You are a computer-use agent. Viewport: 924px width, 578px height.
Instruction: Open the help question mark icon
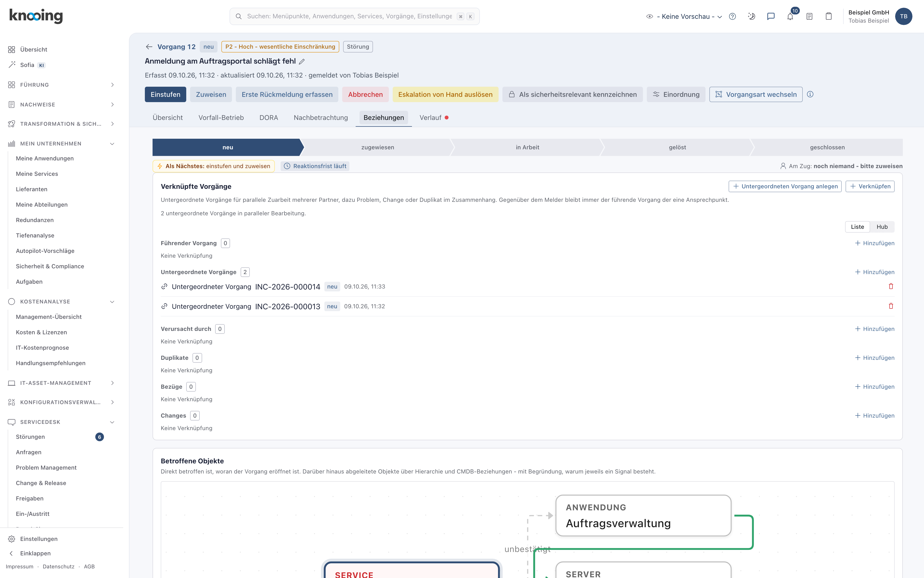point(732,16)
